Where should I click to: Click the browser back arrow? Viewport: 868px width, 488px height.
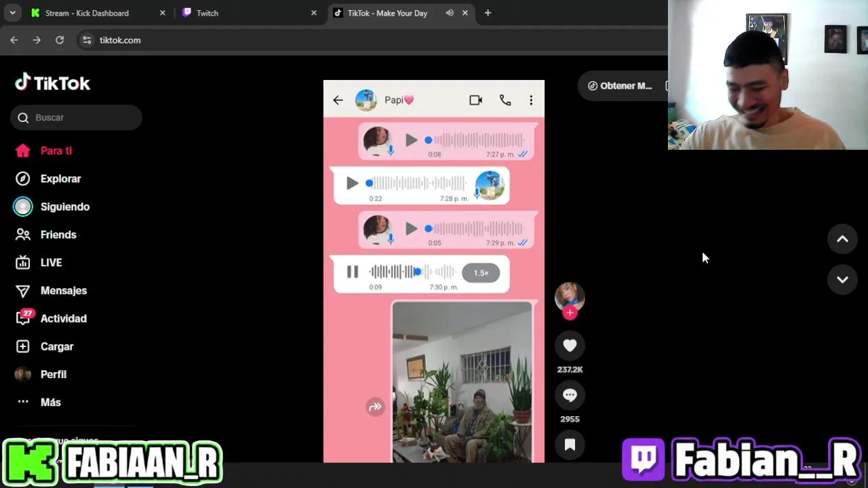(x=14, y=40)
